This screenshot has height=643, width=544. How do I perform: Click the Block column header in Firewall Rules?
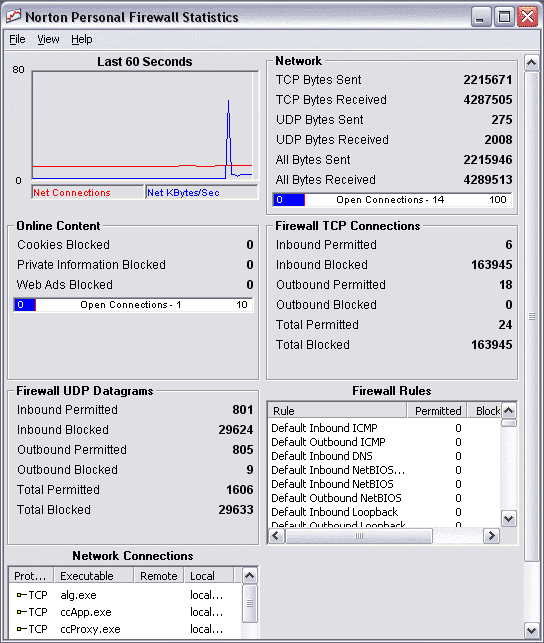[485, 410]
